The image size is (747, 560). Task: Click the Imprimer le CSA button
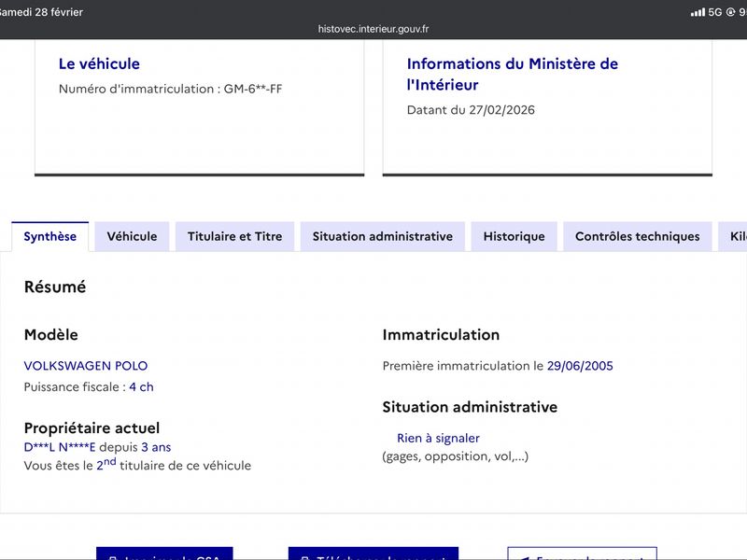[x=164, y=554]
